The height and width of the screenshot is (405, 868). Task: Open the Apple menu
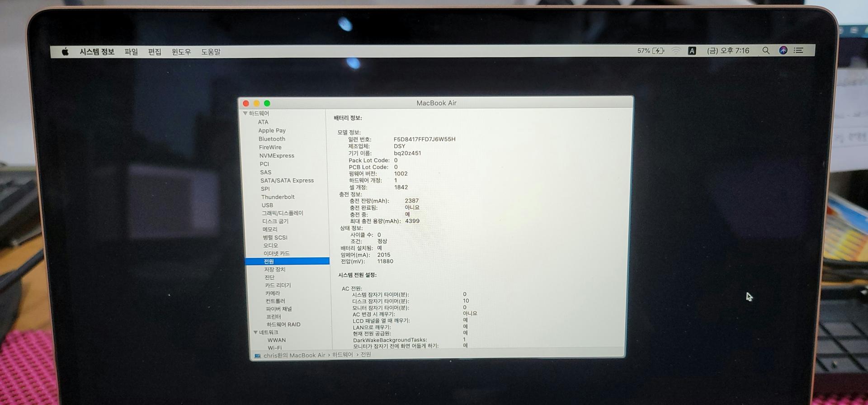65,52
